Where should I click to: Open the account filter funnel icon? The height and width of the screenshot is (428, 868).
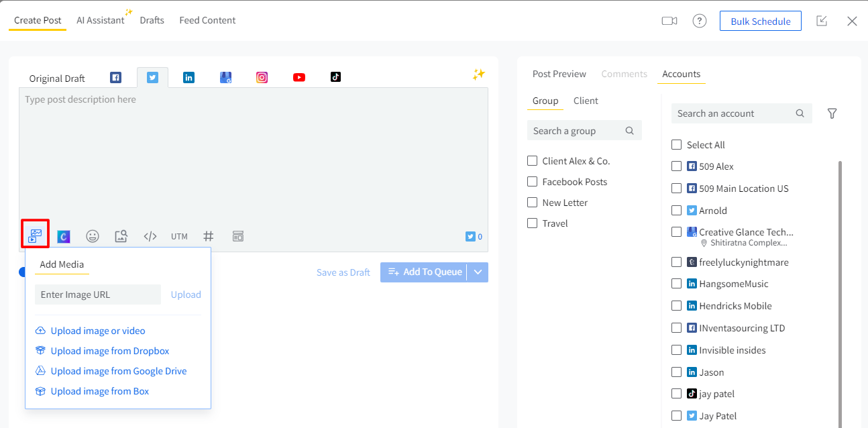[832, 113]
